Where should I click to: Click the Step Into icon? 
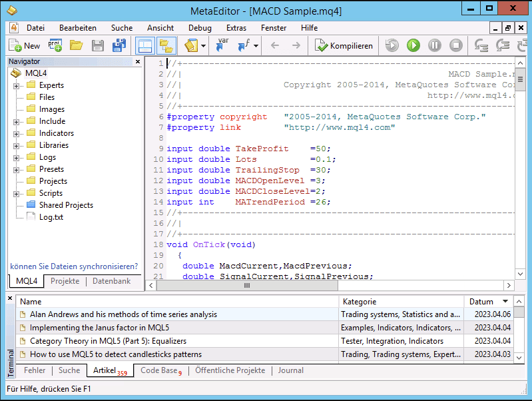coord(481,45)
